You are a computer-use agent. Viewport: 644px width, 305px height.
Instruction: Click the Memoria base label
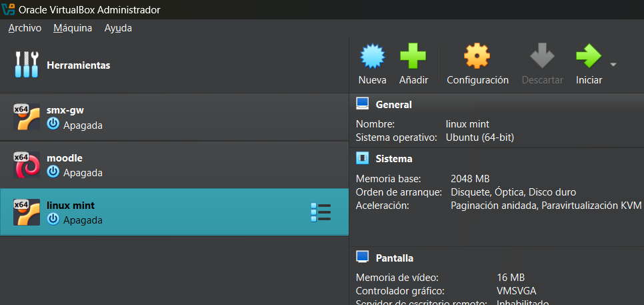click(x=389, y=179)
